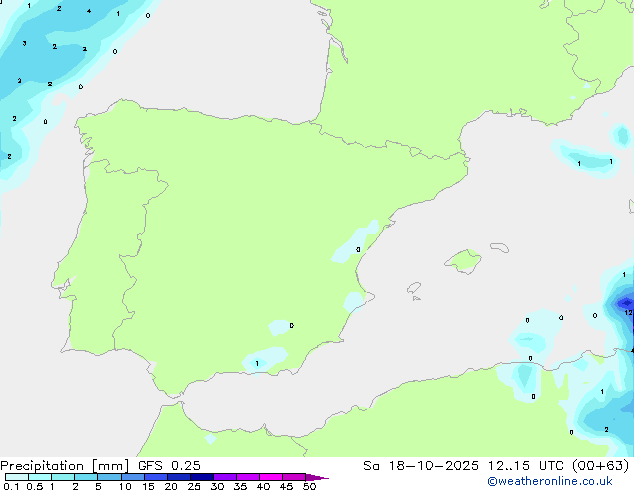Click the '3' precipitation value on the map
The image size is (634, 490).
[x=25, y=43]
